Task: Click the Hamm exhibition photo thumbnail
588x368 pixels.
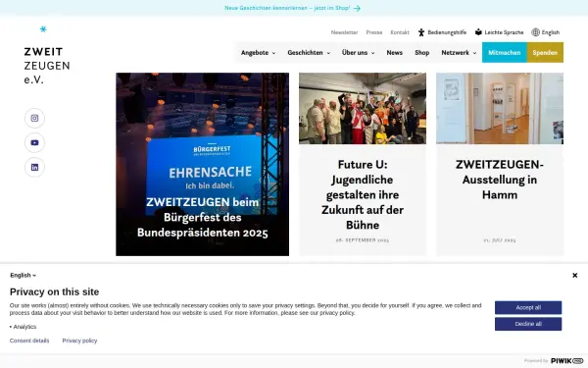Action: (x=500, y=109)
